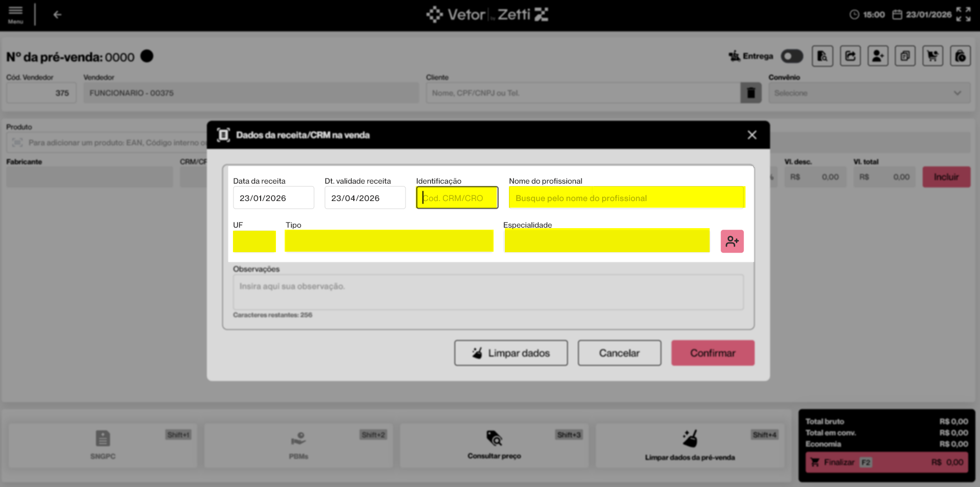The width and height of the screenshot is (980, 487).
Task: Click the Cód. CRM/CRO identification field
Action: 457,198
